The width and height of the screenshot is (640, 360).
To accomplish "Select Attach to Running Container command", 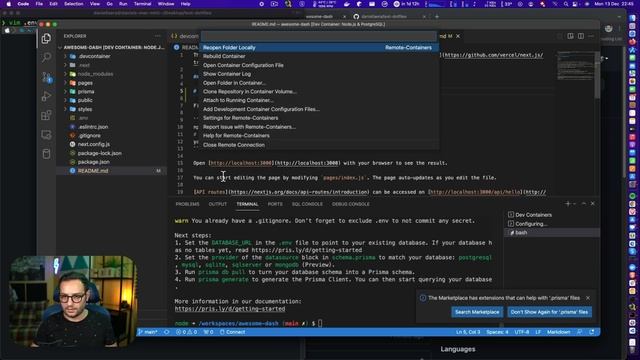I will pos(319,100).
